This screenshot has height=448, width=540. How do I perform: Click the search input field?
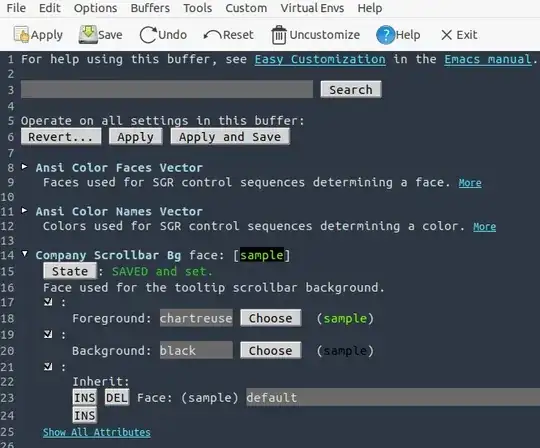coord(167,89)
